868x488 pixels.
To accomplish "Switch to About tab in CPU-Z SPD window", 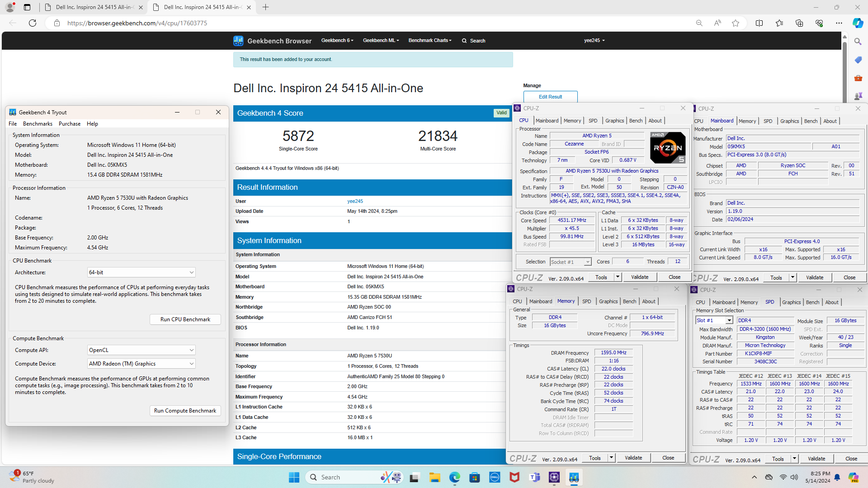I will coord(831,302).
